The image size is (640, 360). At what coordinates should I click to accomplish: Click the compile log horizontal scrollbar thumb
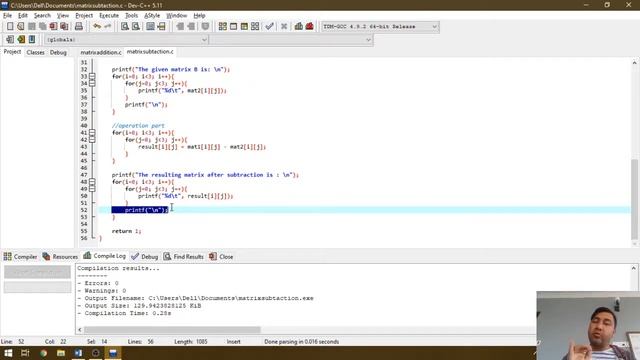(x=172, y=329)
